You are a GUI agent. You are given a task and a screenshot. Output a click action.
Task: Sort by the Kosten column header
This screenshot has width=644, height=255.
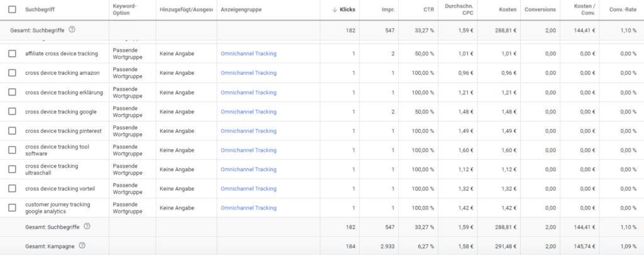tap(508, 10)
